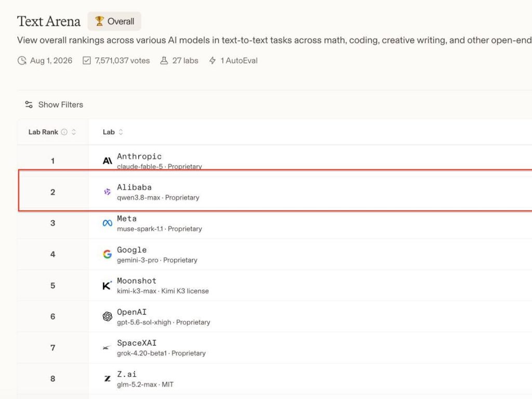Click the Z.ai logo icon
Image resolution: width=532 pixels, height=399 pixels.
pyautogui.click(x=107, y=379)
